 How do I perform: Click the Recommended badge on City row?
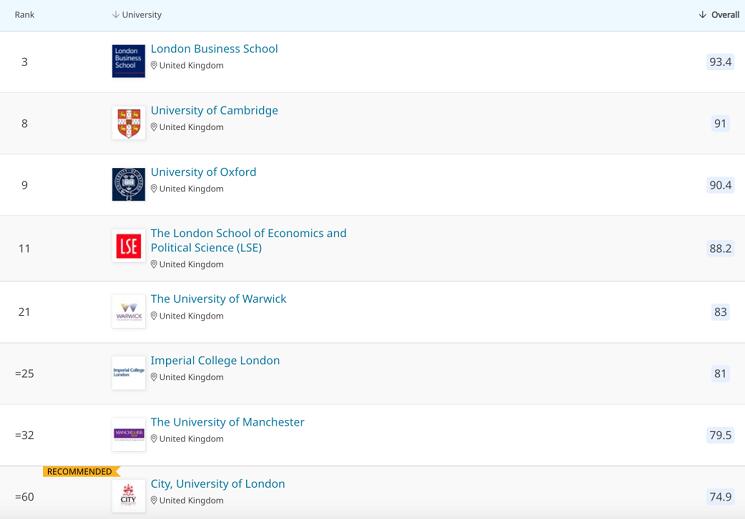[x=80, y=471]
